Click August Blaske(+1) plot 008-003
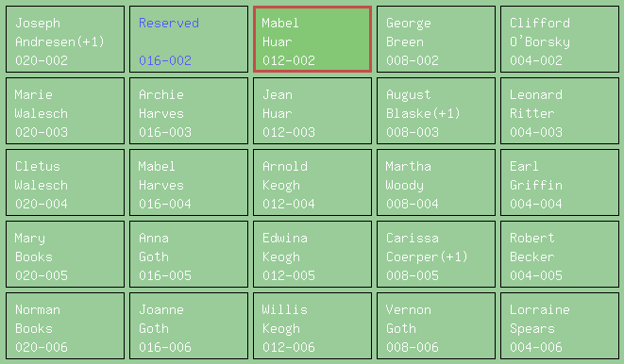 pos(436,111)
